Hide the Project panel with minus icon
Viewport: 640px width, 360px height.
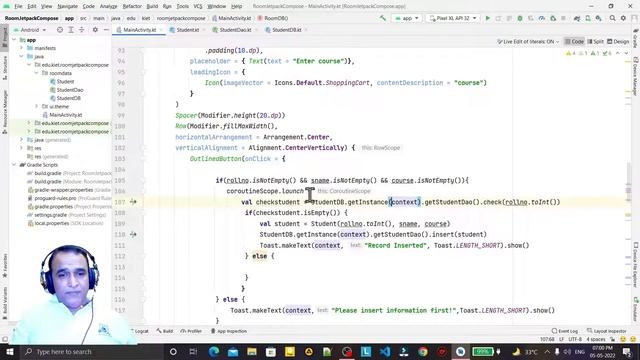pyautogui.click(x=106, y=30)
